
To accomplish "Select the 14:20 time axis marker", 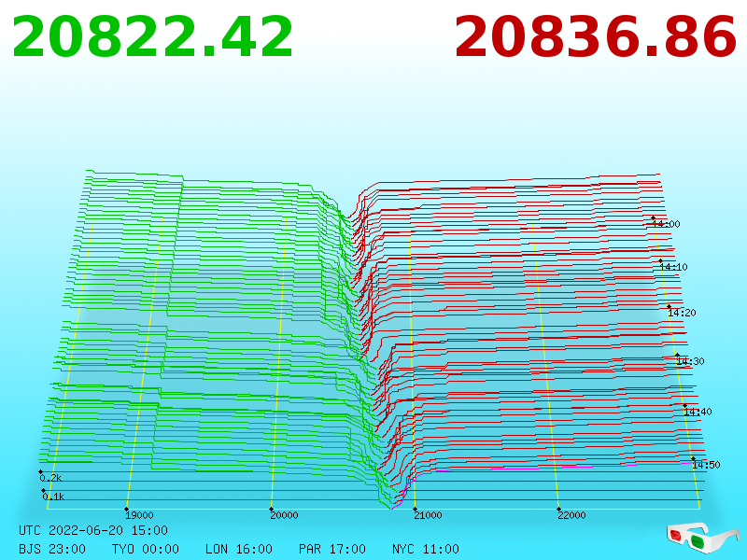I will [682, 313].
